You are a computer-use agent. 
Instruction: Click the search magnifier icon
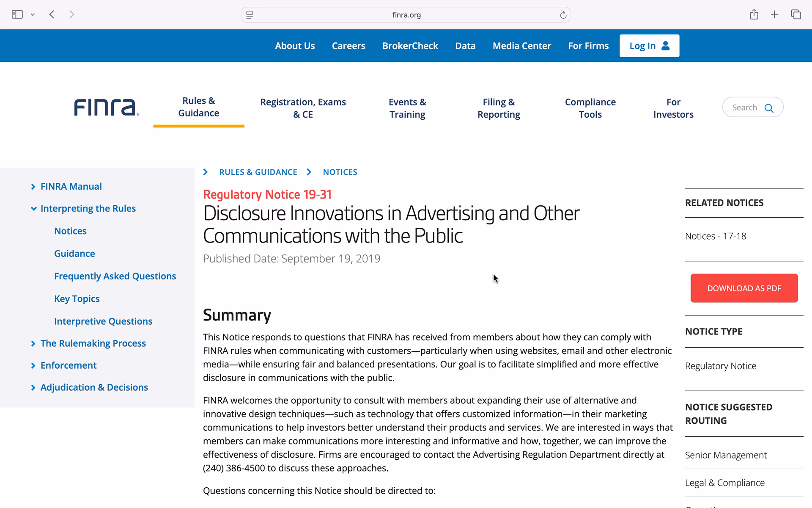click(769, 108)
